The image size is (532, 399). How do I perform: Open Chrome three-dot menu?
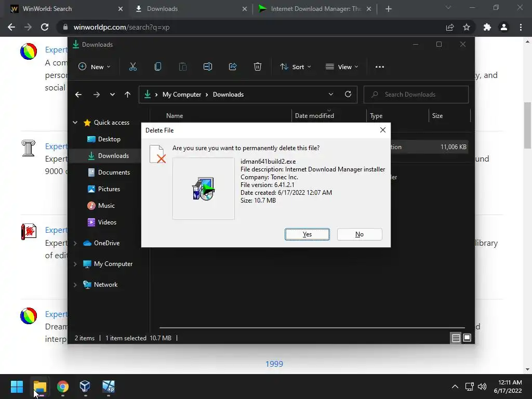[x=521, y=27]
